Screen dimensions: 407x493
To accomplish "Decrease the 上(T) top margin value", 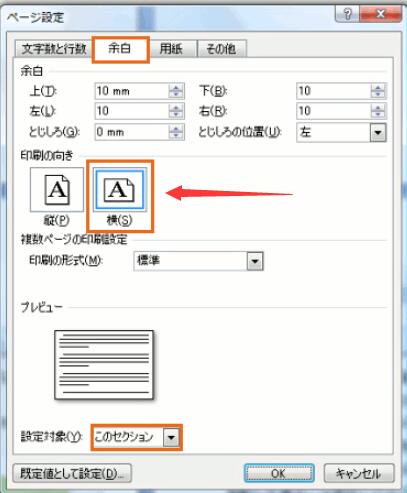I will click(176, 95).
